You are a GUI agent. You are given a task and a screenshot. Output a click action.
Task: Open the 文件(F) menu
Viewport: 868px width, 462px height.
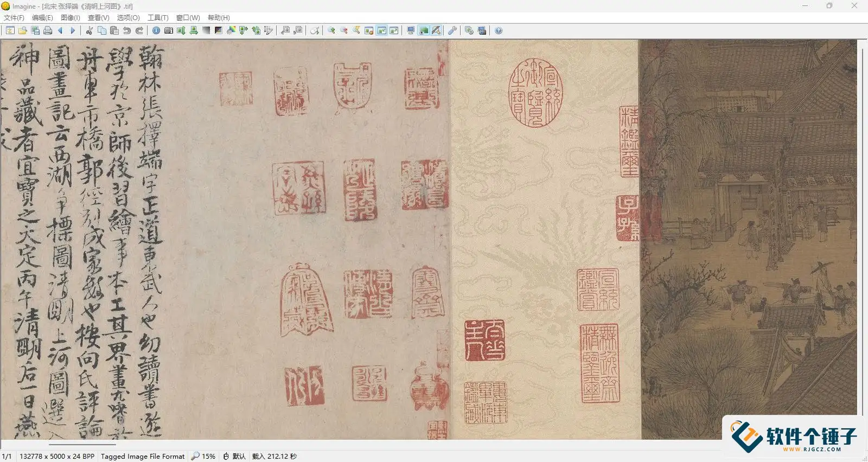(14, 17)
